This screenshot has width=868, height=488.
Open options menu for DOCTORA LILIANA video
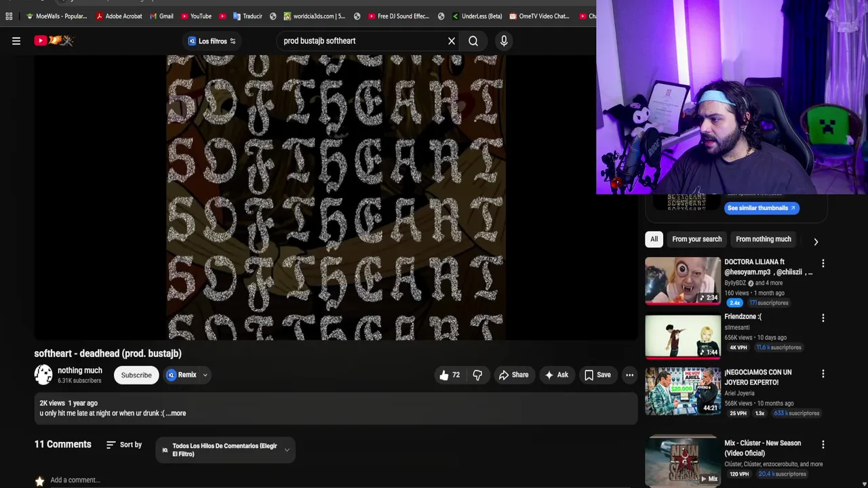coord(823,263)
